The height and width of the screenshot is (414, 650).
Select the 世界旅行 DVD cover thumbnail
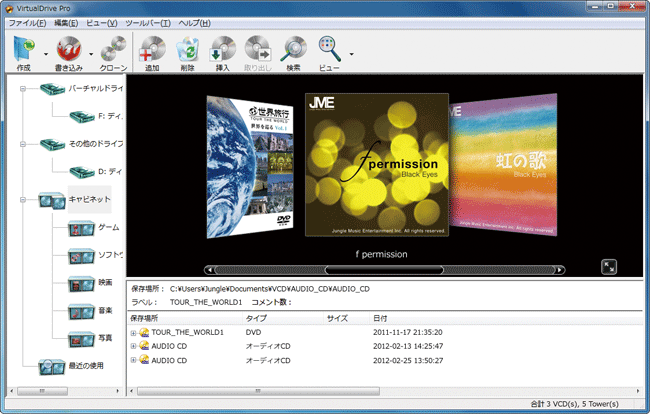coord(250,167)
